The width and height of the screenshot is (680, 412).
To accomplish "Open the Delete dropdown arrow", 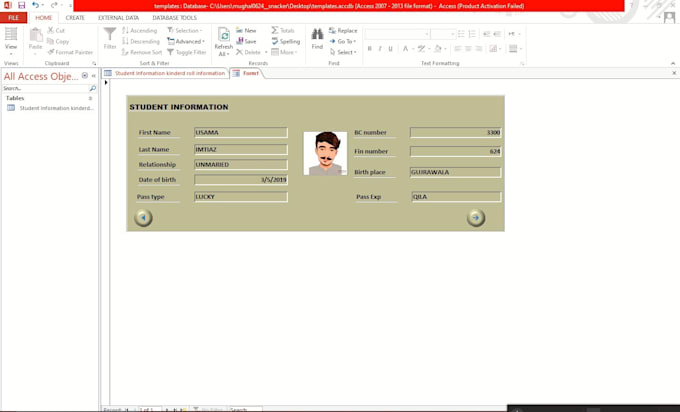I will point(266,52).
